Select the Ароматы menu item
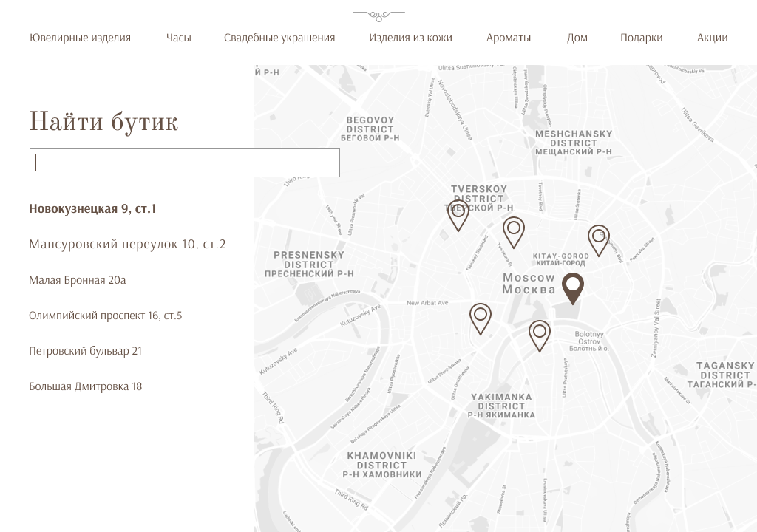 coord(509,38)
